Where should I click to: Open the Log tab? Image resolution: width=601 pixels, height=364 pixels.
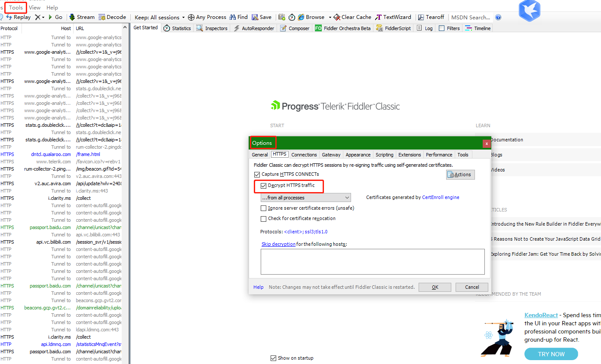point(425,28)
